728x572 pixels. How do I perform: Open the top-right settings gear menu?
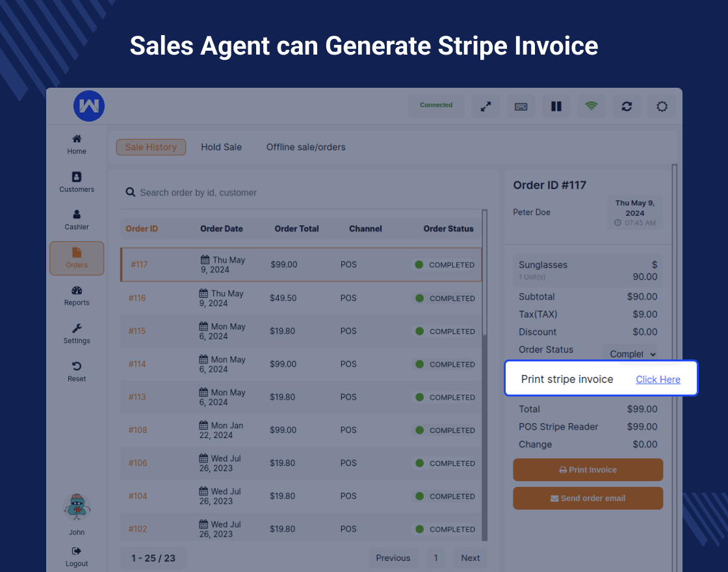[662, 106]
